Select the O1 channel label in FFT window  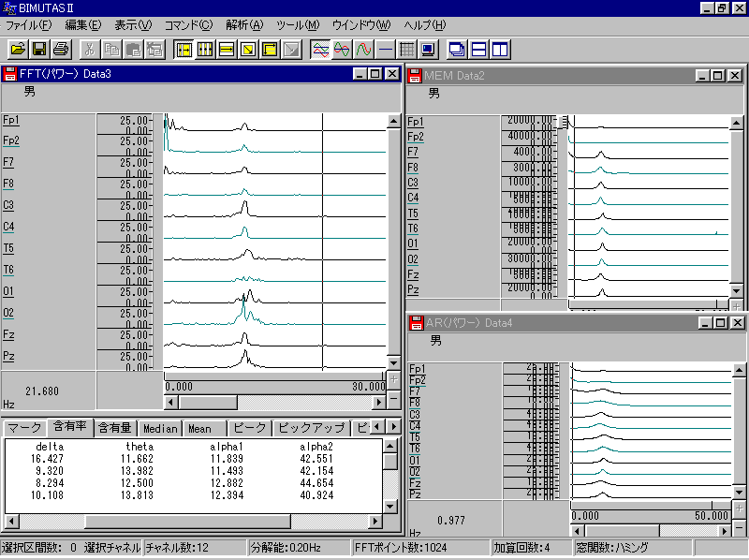8,291
